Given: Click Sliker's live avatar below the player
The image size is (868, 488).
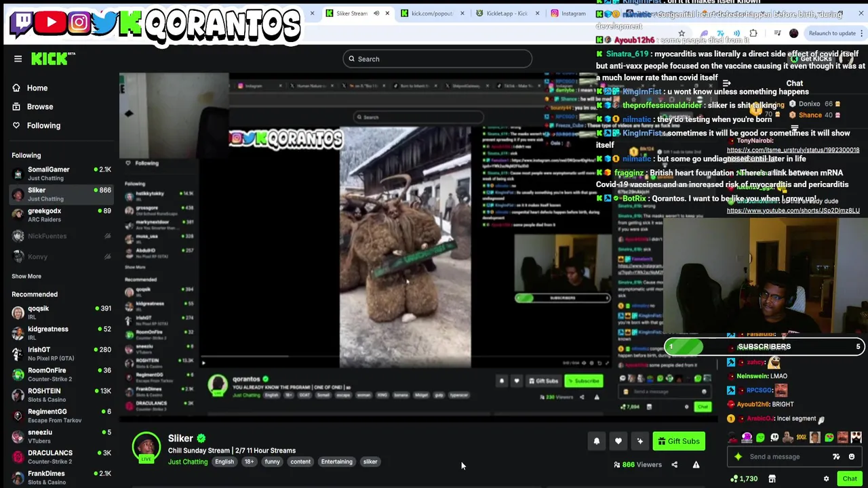Looking at the screenshot, I should (146, 447).
